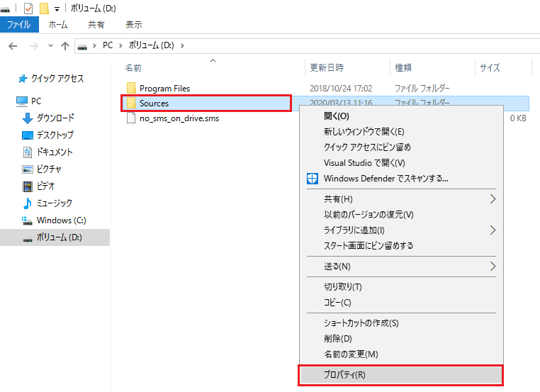The height and width of the screenshot is (392, 540).
Task: Expand the chevron after PC in address bar
Action: (120, 45)
